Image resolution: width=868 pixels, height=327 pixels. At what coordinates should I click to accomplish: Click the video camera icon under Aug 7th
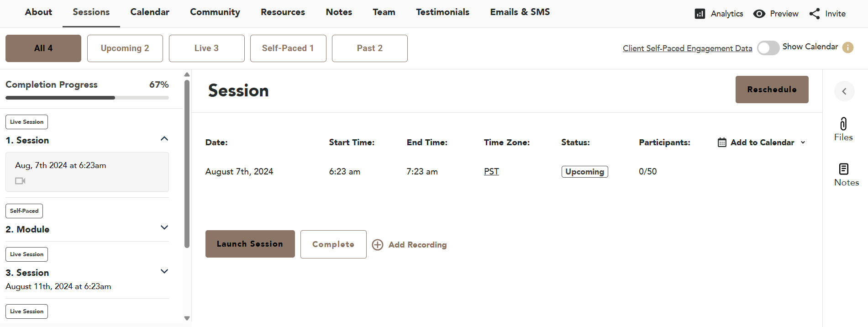point(20,181)
